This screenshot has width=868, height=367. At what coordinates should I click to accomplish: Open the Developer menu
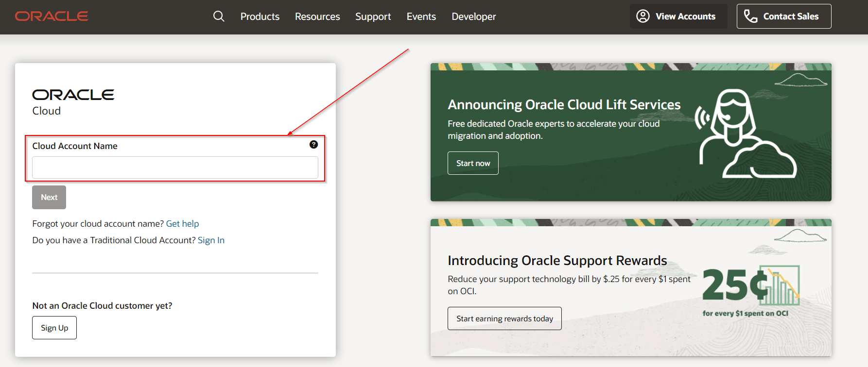[473, 17]
